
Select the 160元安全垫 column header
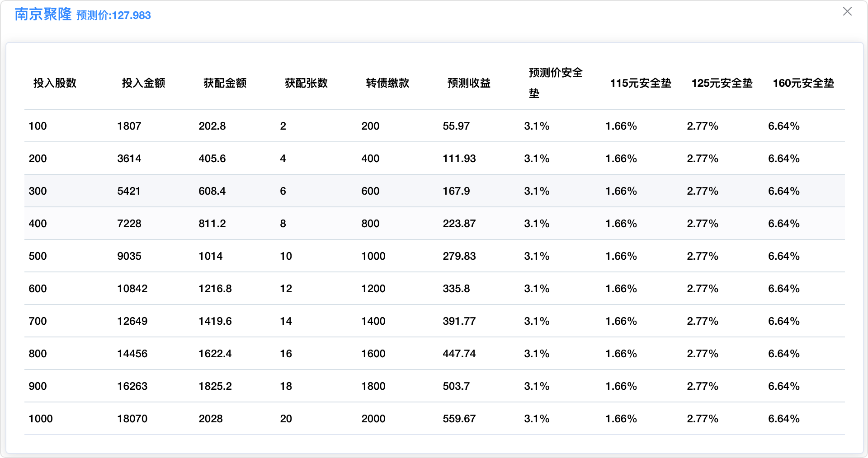coord(803,83)
